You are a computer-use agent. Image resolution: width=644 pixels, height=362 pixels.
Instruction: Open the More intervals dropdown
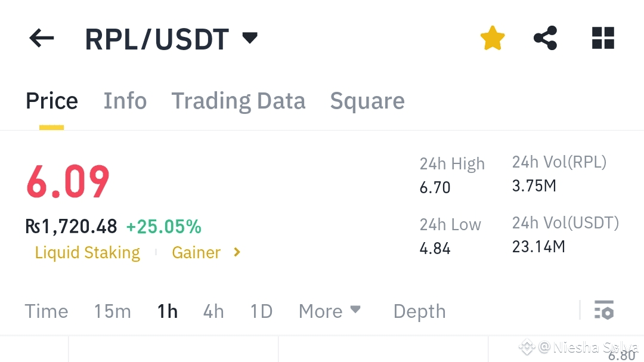pyautogui.click(x=330, y=311)
